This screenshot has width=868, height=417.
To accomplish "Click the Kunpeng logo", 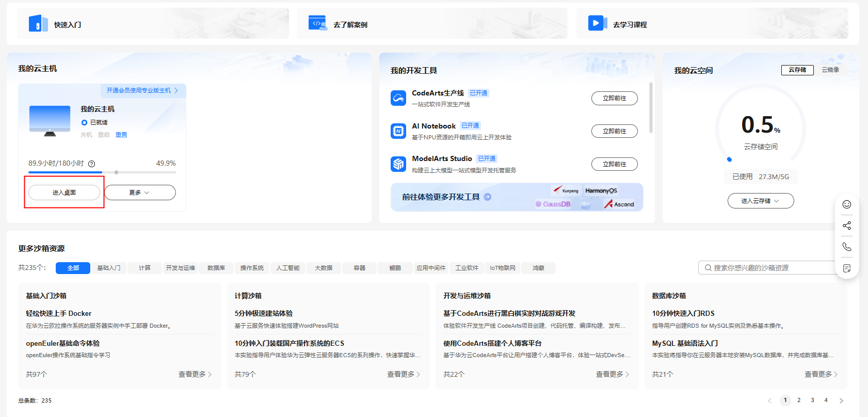I will click(566, 190).
